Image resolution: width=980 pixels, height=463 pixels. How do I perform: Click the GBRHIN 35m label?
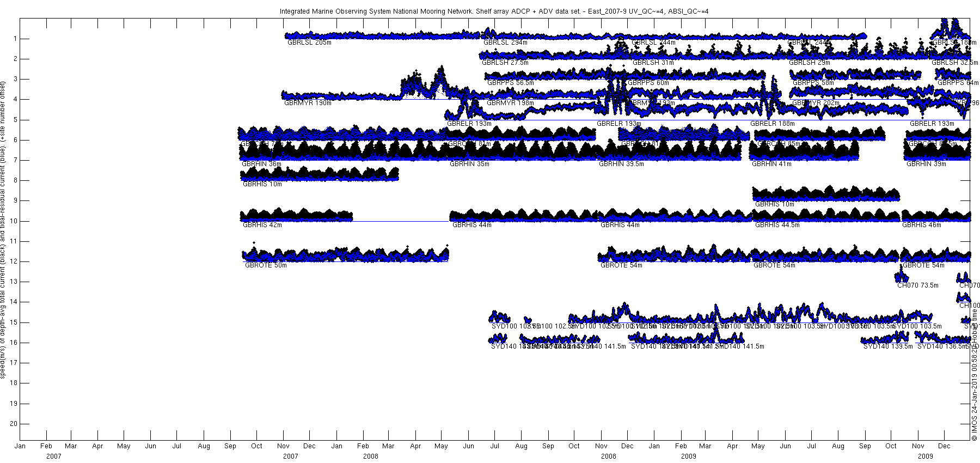(469, 163)
